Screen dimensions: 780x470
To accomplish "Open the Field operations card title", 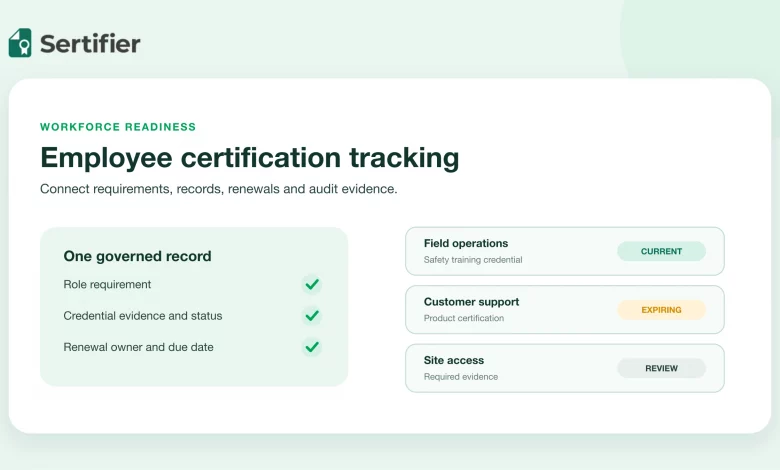I will coord(466,243).
